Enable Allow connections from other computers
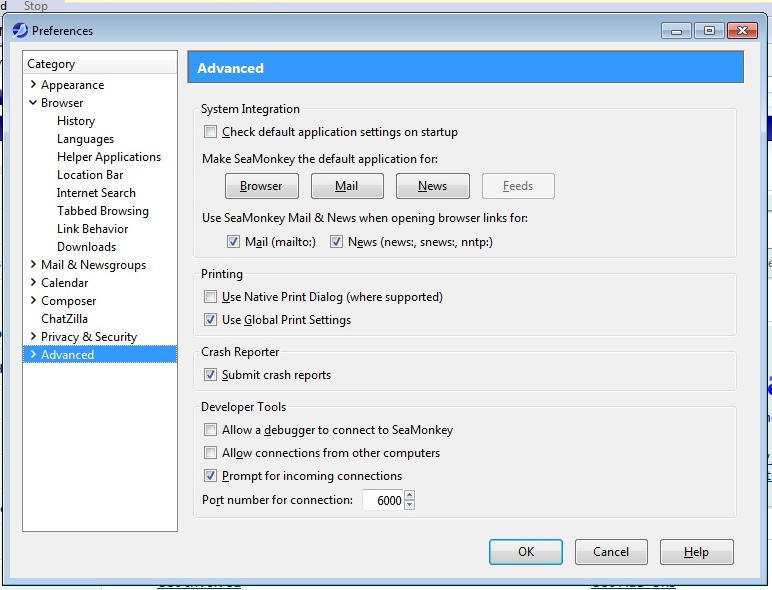 (210, 453)
